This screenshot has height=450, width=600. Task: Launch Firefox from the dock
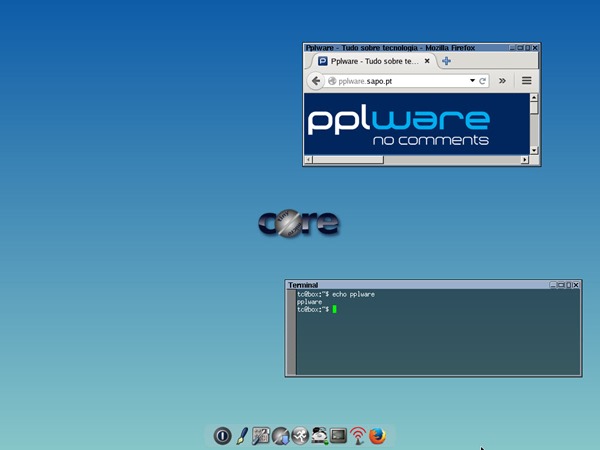pos(377,436)
